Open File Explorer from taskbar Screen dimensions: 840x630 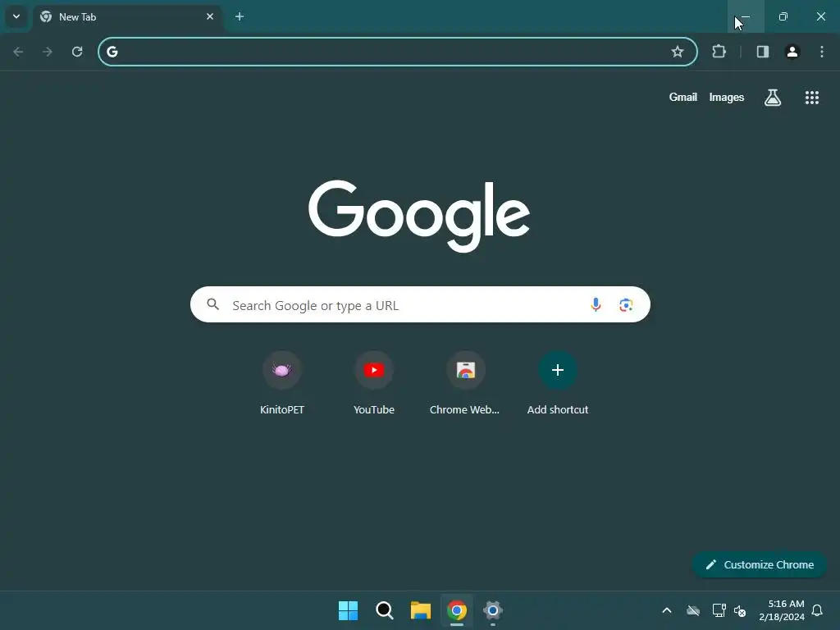(421, 610)
